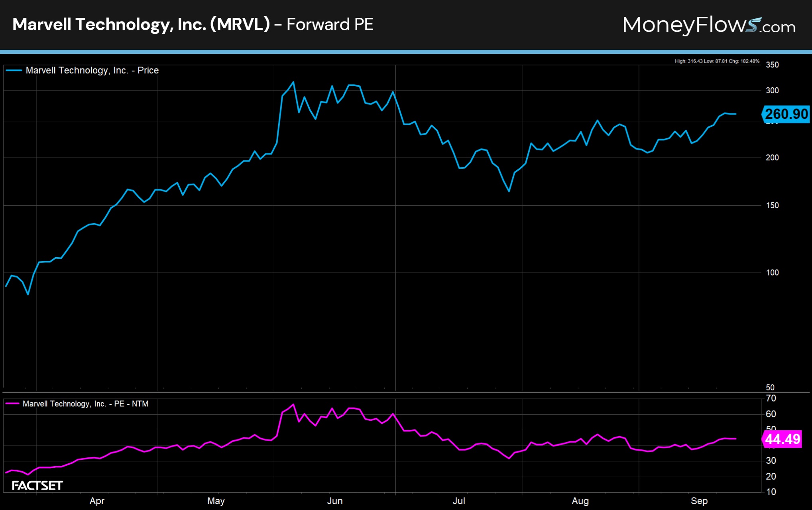Click the 100 price axis value

772,272
